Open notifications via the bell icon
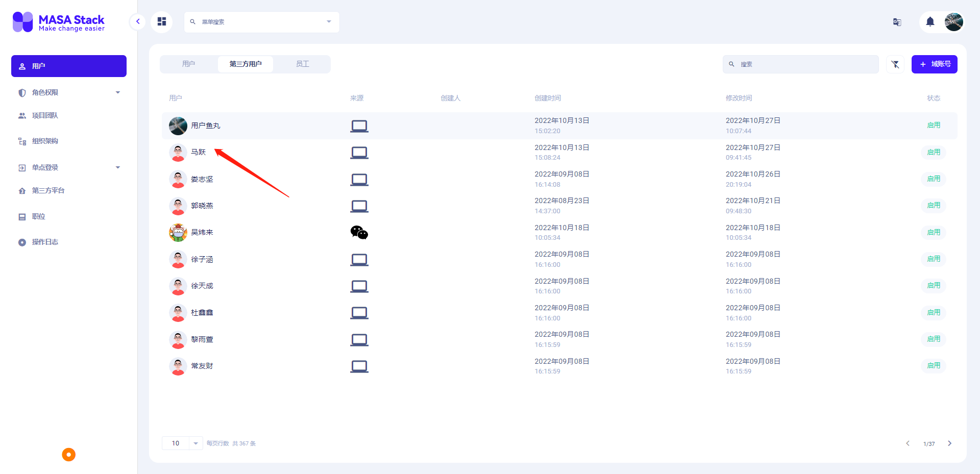Viewport: 980px width, 474px height. 929,22
